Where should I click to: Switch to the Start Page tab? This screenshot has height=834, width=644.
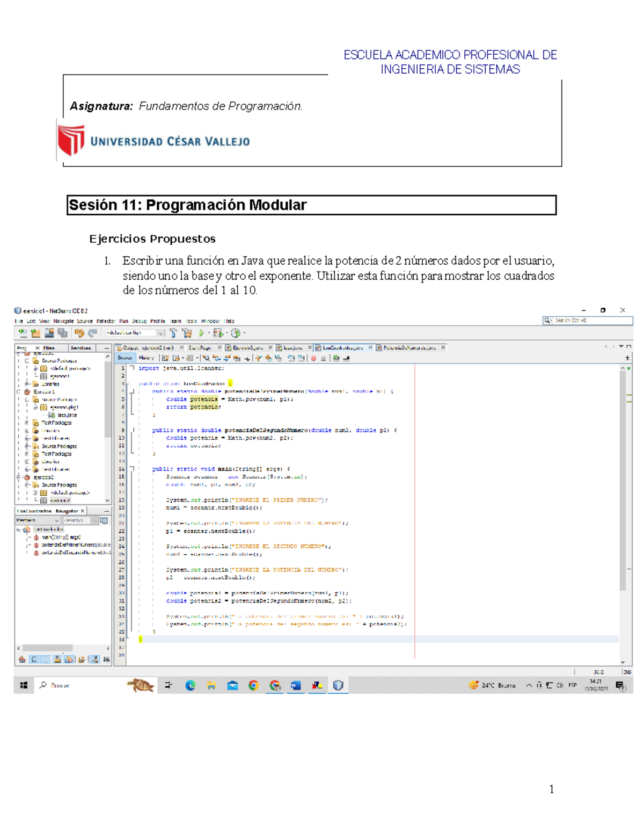coord(199,347)
